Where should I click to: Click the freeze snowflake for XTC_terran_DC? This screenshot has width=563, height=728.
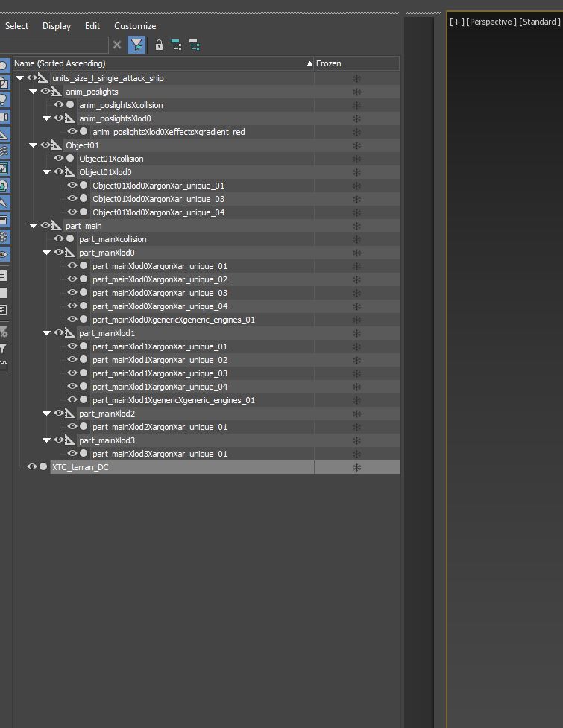coord(356,467)
